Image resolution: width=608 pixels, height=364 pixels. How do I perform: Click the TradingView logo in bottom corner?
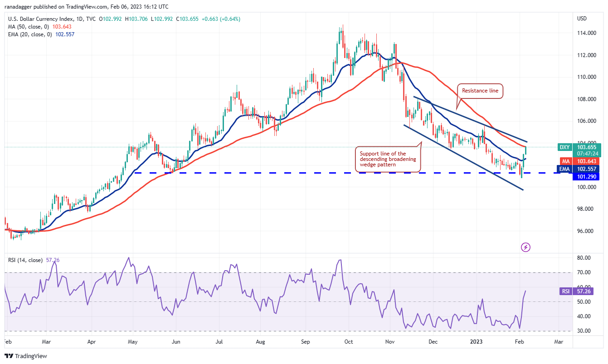(x=26, y=356)
